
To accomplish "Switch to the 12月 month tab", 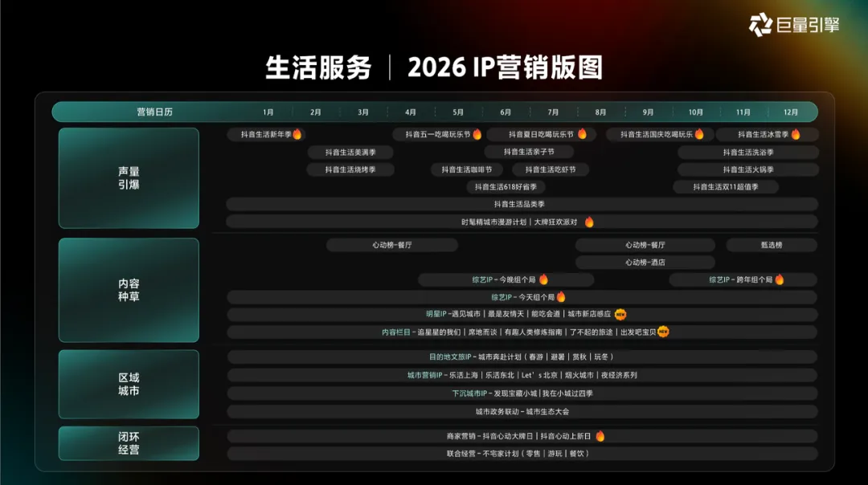I will click(x=790, y=112).
